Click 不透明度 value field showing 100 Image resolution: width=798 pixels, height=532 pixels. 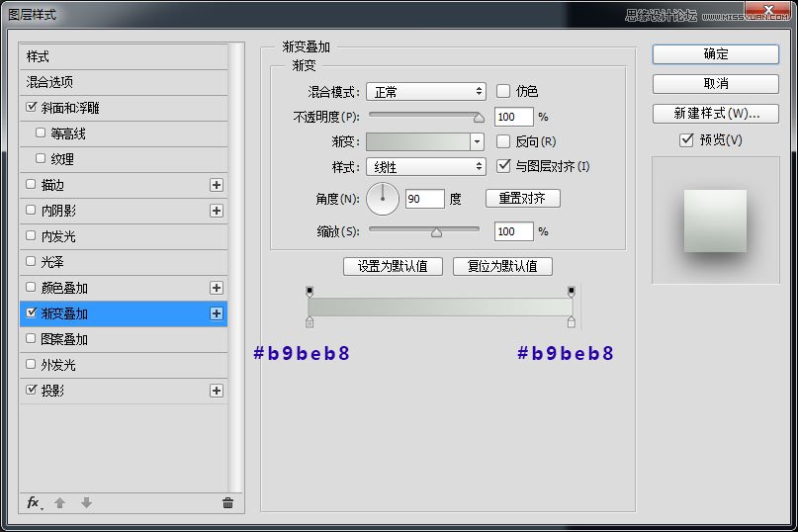click(x=513, y=117)
